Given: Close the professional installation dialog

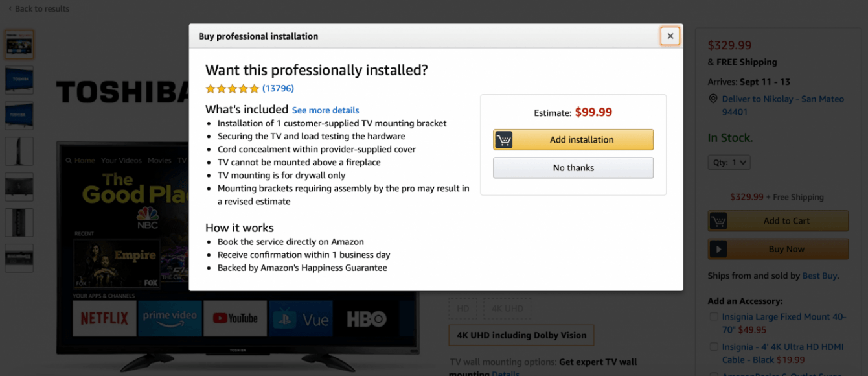Looking at the screenshot, I should coord(670,36).
